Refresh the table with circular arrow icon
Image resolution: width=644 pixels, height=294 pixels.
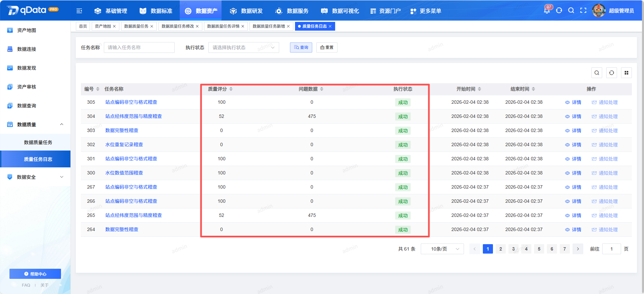pyautogui.click(x=612, y=73)
